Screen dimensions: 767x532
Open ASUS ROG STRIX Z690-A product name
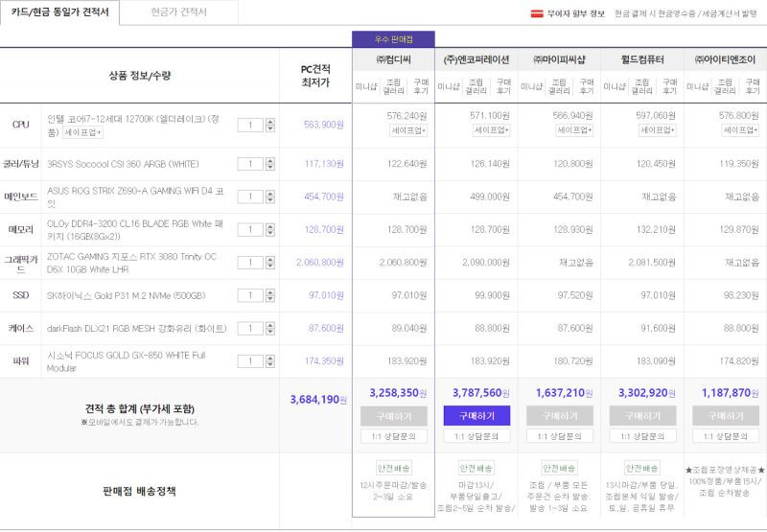135,197
